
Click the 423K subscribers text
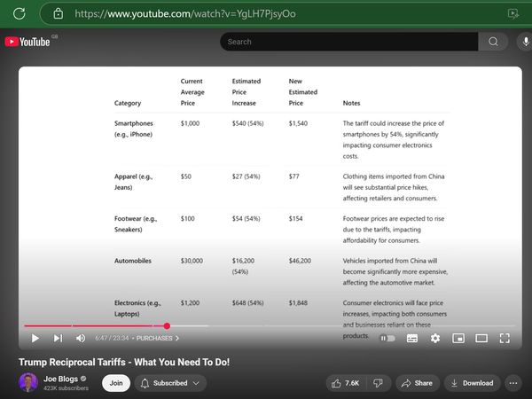(x=66, y=388)
